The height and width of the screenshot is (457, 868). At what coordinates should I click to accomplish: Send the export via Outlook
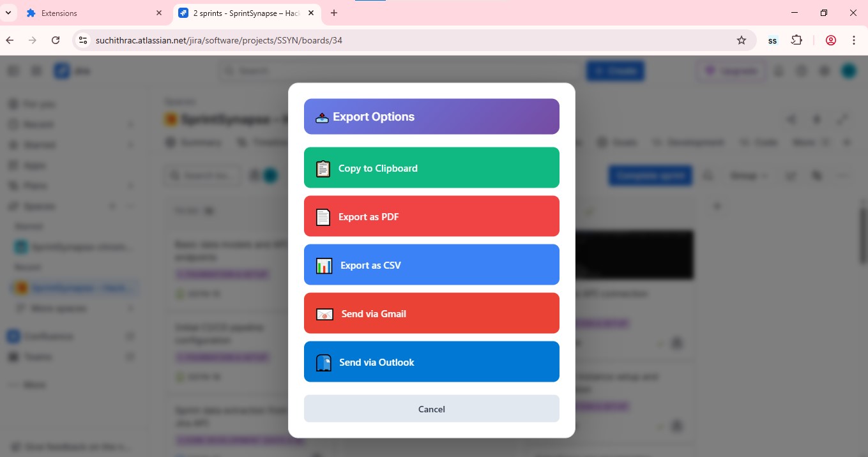(432, 362)
